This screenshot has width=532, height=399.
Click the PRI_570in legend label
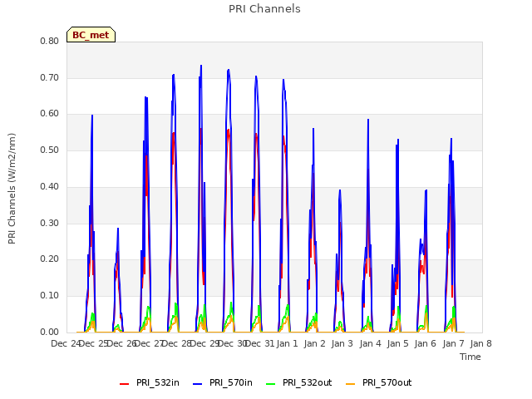231,382
